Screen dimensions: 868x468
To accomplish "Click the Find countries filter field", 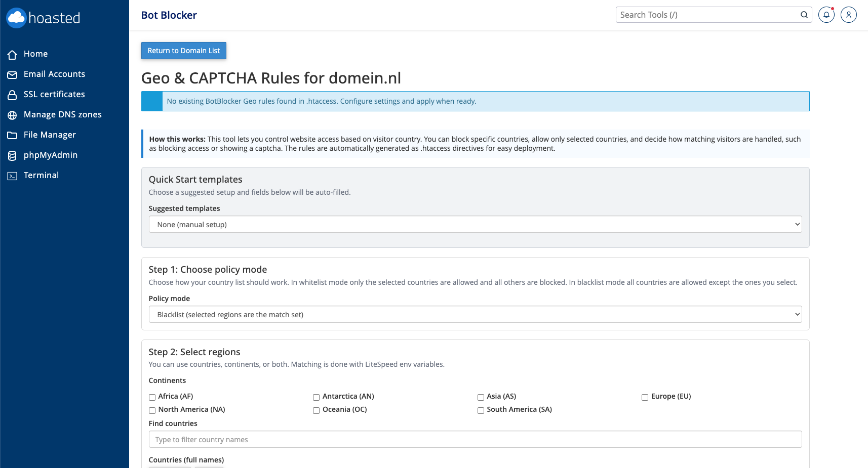I will click(x=475, y=439).
